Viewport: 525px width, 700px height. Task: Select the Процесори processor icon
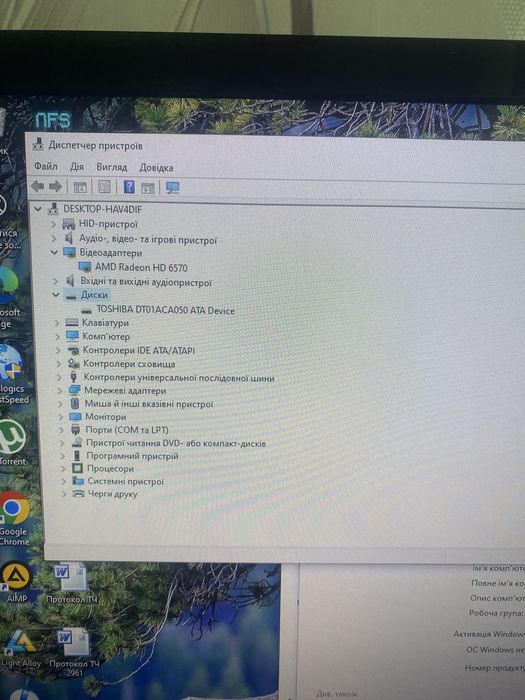pyautogui.click(x=77, y=468)
